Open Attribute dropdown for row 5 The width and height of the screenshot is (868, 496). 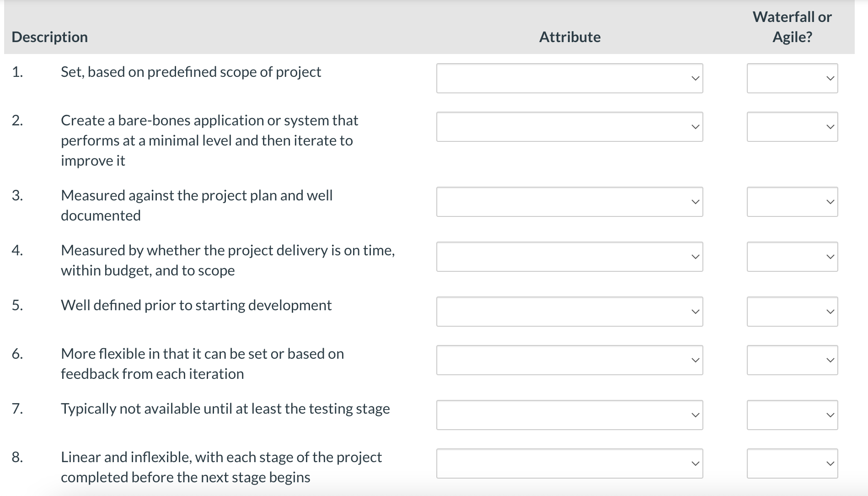569,312
